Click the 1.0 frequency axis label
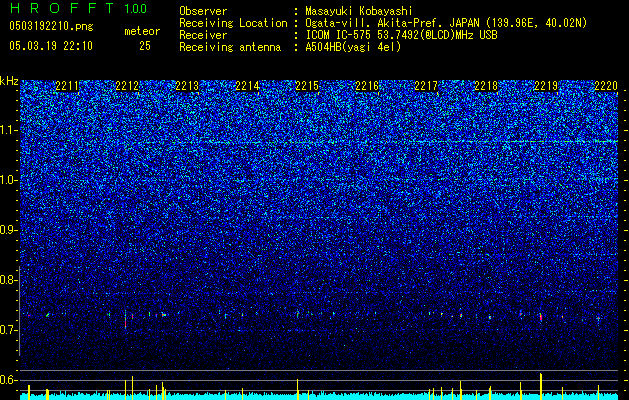The image size is (629, 400). coord(8,180)
